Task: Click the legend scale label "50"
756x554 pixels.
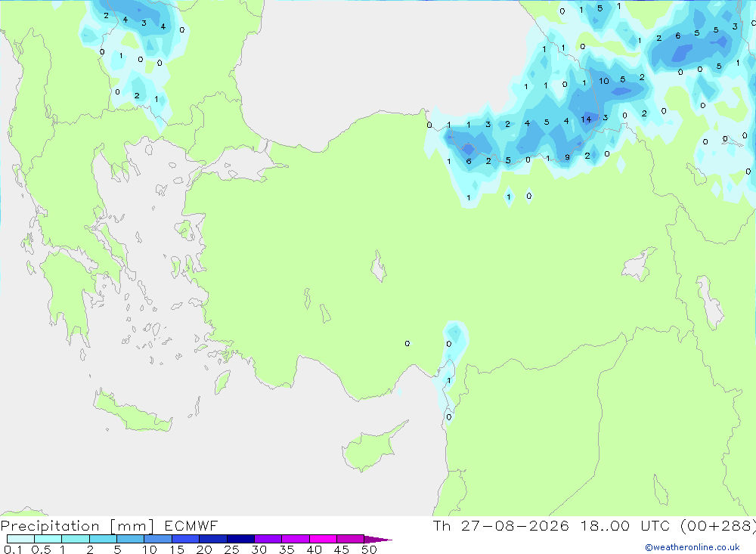Action: pyautogui.click(x=369, y=549)
